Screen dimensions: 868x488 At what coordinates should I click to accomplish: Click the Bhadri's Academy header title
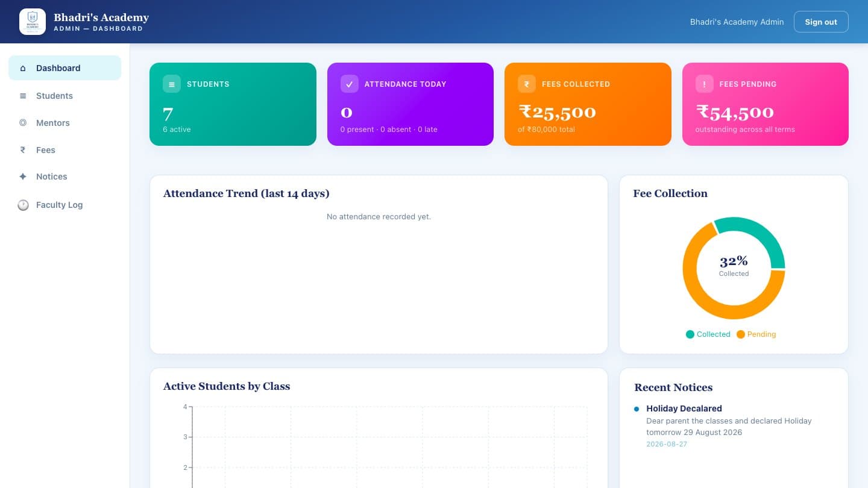[101, 17]
